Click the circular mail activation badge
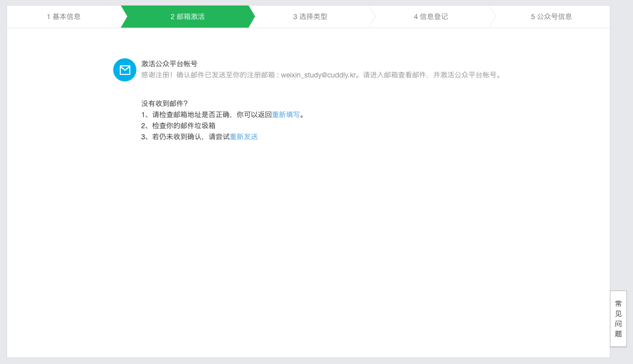Screen dimensions: 633x364 (x=124, y=70)
